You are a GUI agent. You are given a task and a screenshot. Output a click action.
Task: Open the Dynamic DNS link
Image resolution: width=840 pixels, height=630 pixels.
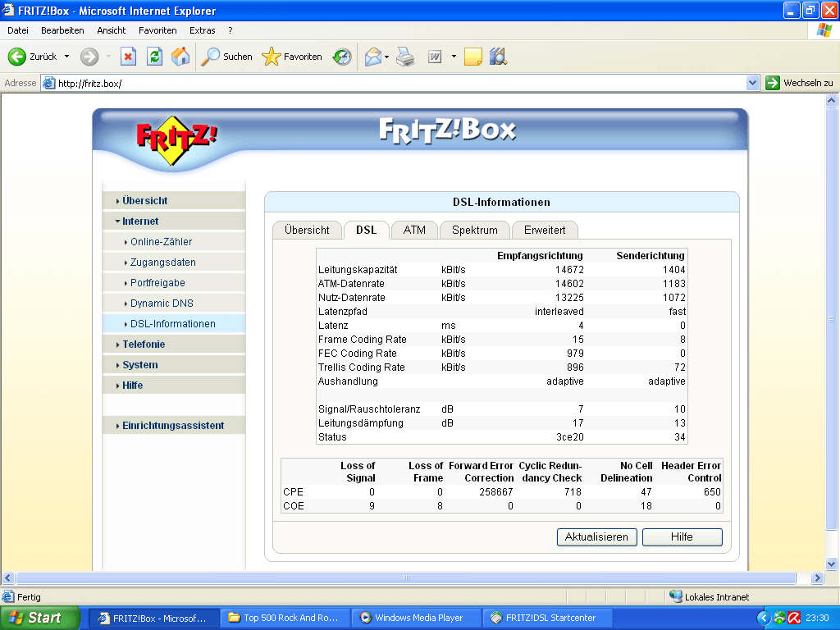162,303
